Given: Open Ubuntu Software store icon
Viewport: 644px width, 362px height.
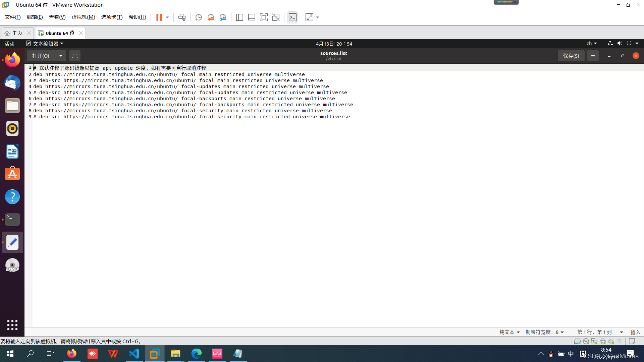Looking at the screenshot, I should point(12,174).
